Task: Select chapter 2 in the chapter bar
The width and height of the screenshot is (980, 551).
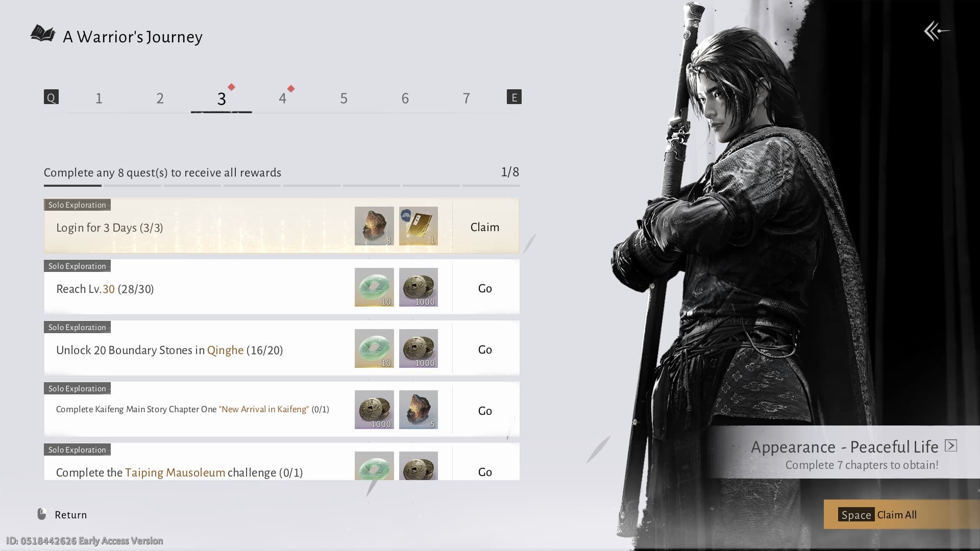Action: point(160,98)
